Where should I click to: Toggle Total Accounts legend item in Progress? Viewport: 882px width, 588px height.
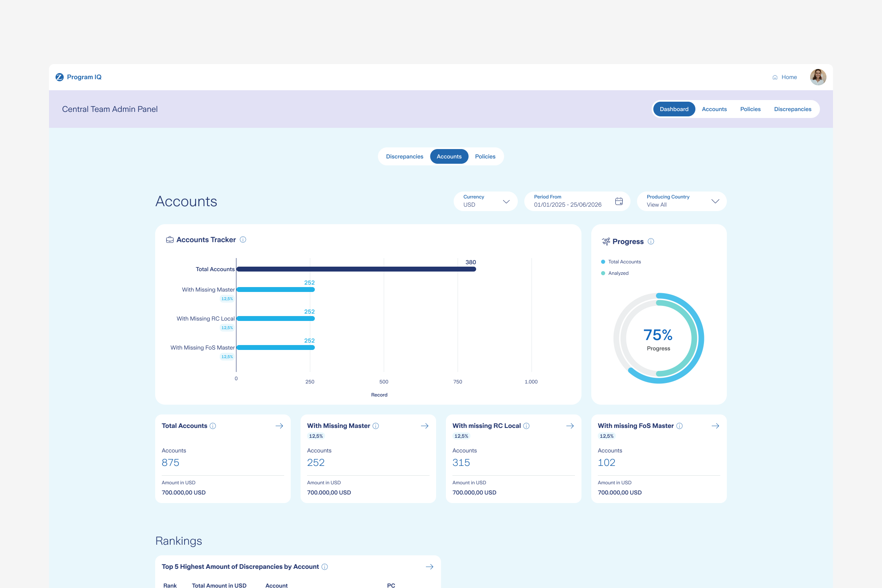pos(621,262)
